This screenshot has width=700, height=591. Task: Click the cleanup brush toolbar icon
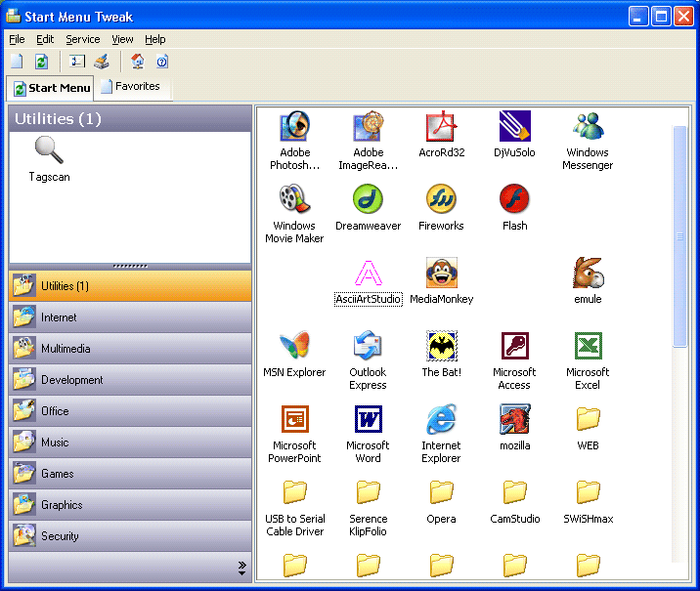[x=102, y=62]
